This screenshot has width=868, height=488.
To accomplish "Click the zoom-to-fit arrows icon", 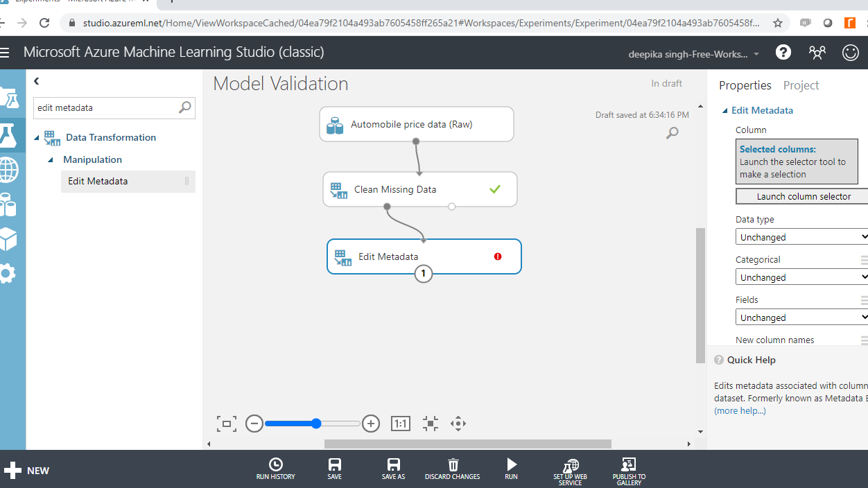I will [431, 424].
